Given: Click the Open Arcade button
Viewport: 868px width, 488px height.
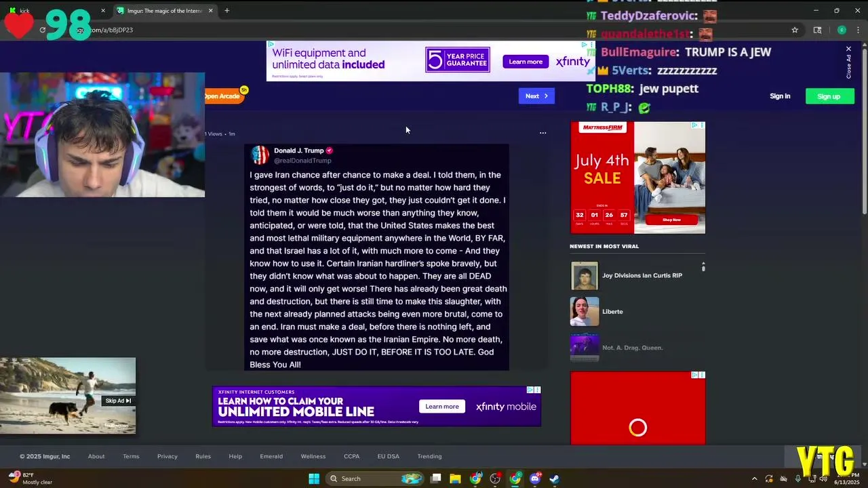Looking at the screenshot, I should pos(222,96).
